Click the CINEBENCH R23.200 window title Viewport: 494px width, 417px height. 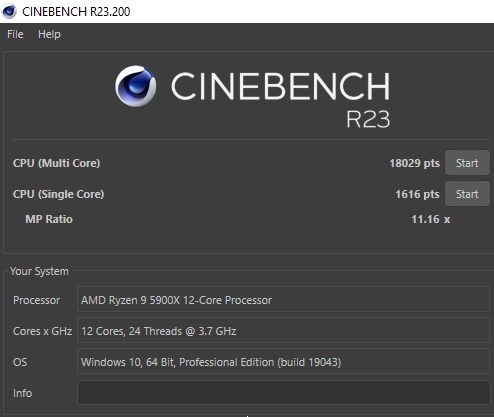click(x=76, y=11)
